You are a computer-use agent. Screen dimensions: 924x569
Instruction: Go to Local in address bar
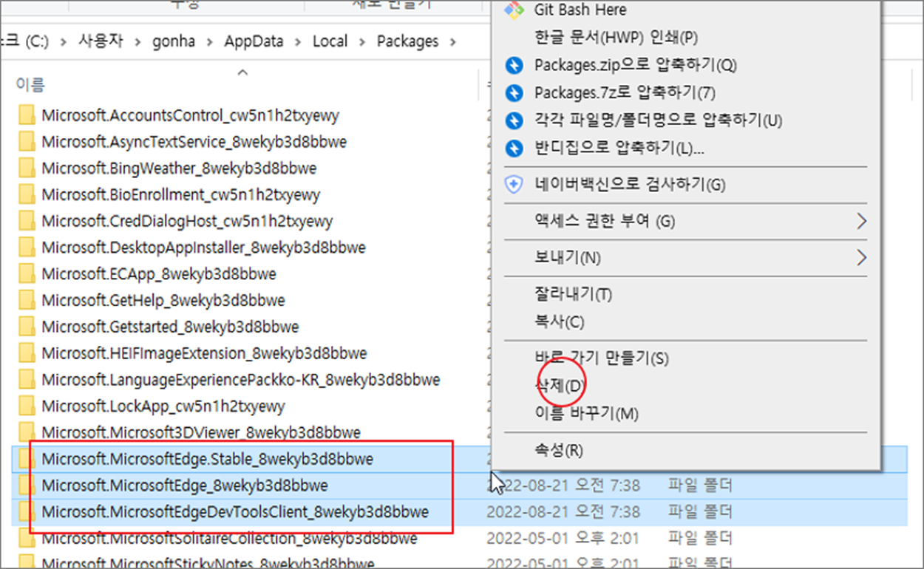(330, 41)
